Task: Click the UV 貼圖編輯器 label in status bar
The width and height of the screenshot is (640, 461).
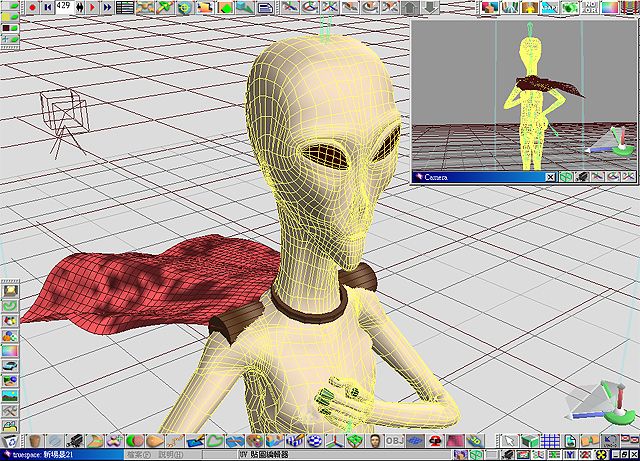Action: coord(264,455)
